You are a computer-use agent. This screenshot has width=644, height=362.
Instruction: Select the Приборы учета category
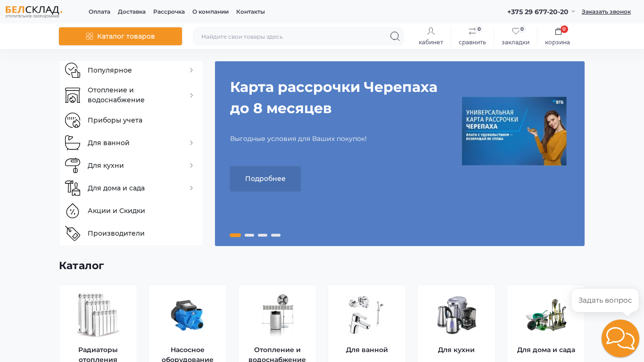(x=131, y=120)
